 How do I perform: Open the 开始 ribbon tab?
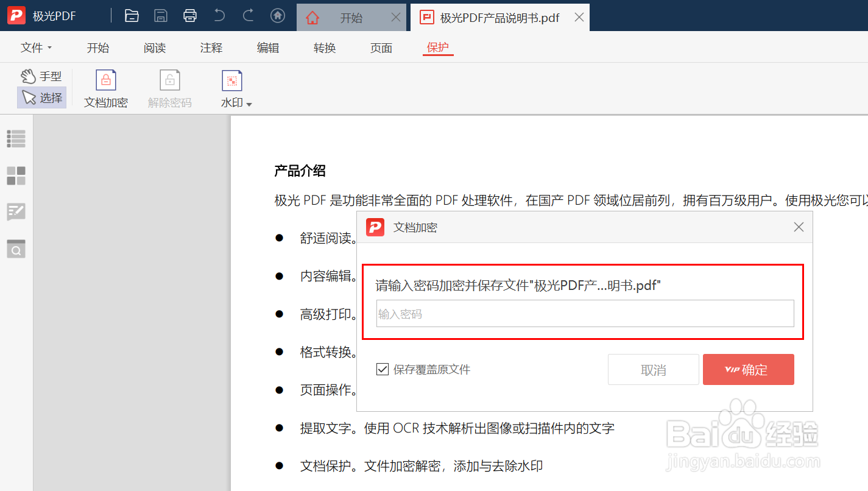(x=98, y=48)
